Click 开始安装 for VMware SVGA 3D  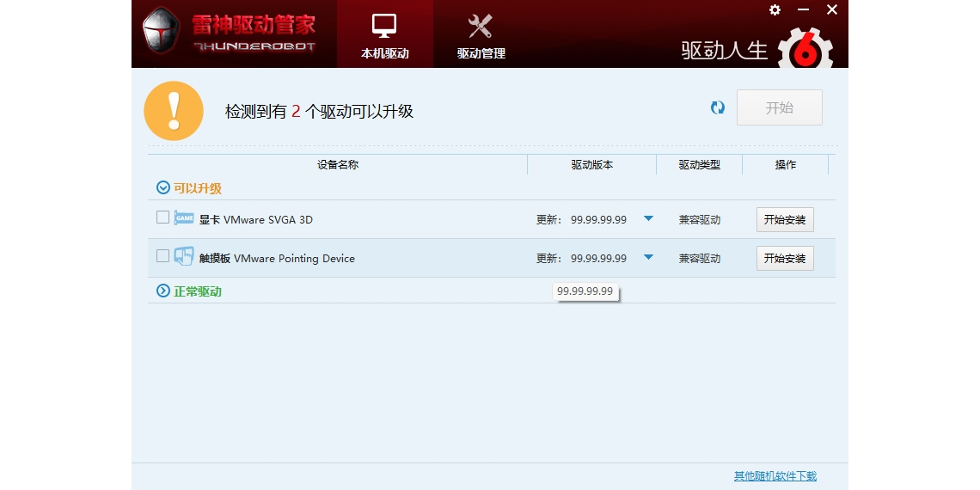(x=784, y=219)
